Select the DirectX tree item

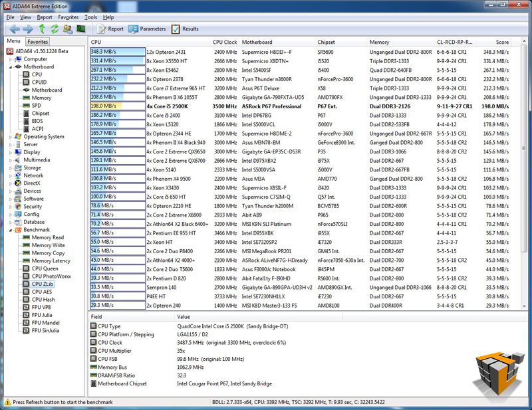[x=32, y=183]
